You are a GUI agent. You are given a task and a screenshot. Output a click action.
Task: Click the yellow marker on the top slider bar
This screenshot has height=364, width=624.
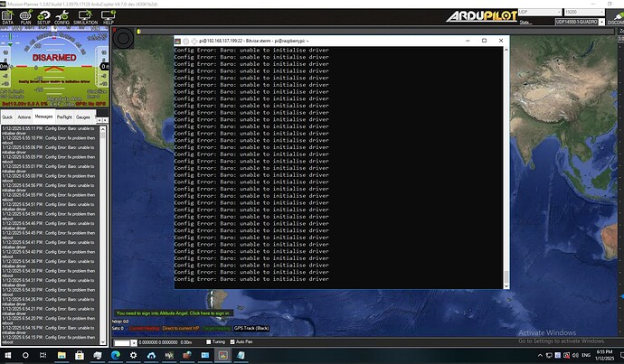click(x=138, y=32)
